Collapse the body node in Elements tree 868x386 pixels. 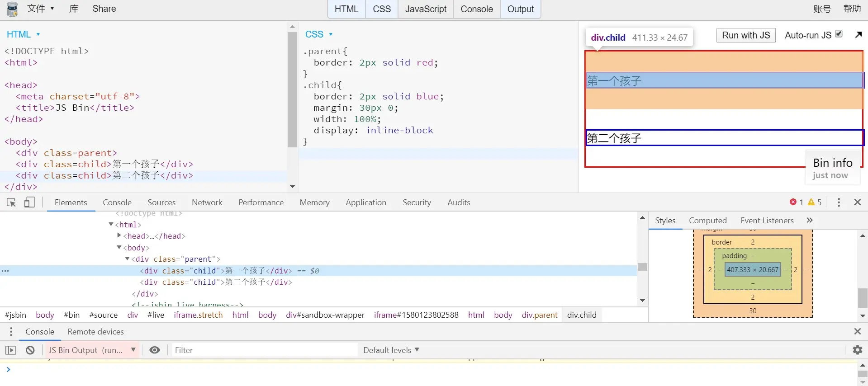[119, 247]
